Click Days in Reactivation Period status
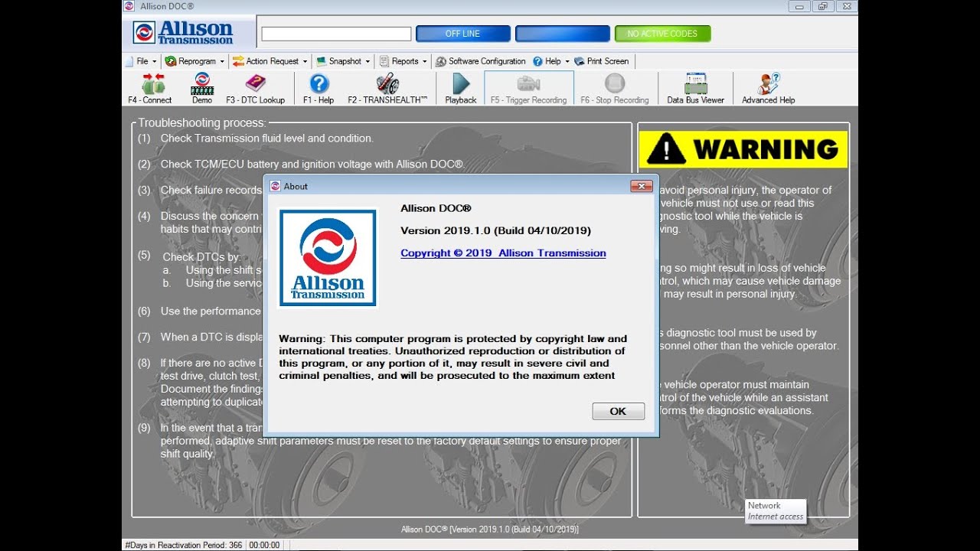 pos(184,545)
